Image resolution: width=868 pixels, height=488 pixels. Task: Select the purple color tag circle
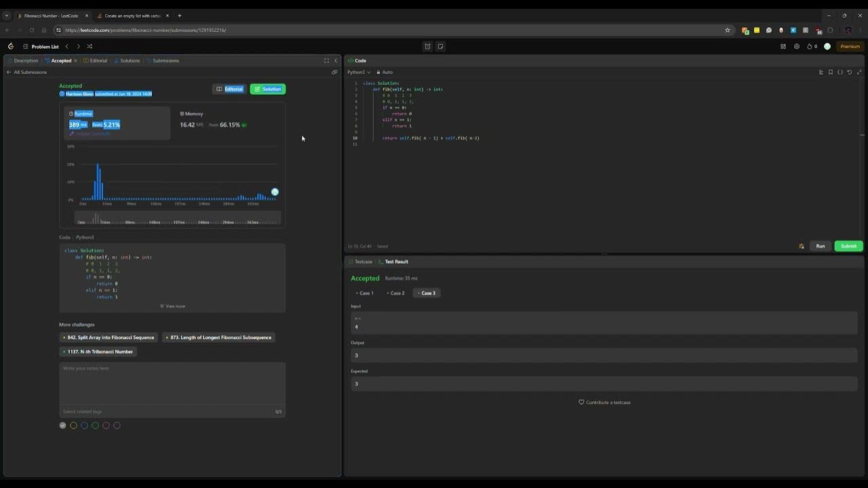(117, 426)
